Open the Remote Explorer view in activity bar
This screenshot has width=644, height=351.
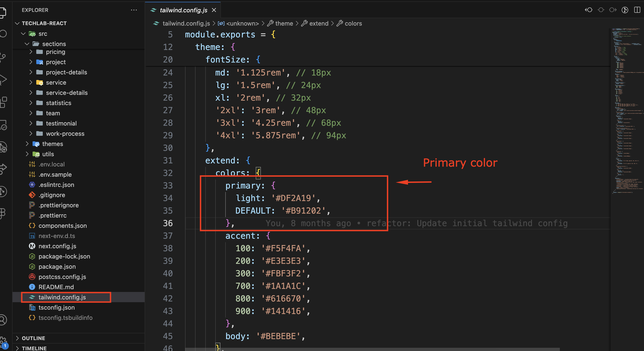(x=3, y=125)
